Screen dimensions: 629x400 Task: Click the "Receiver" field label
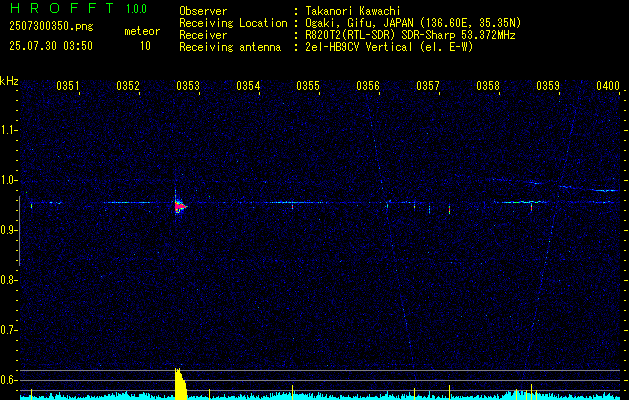pyautogui.click(x=203, y=35)
